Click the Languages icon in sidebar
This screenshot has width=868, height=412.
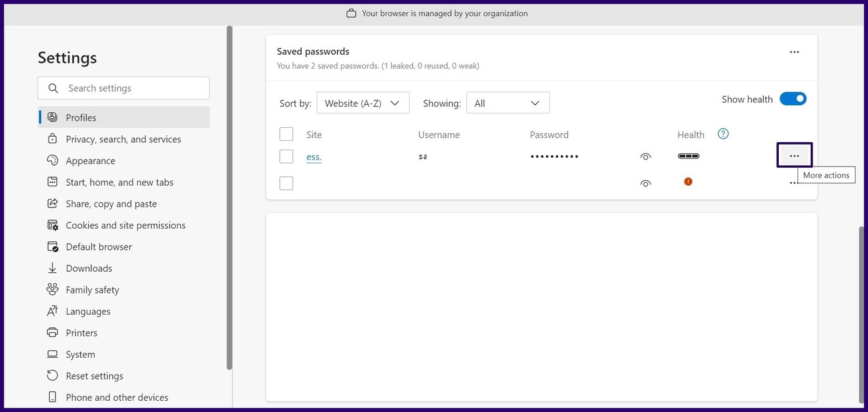[52, 311]
